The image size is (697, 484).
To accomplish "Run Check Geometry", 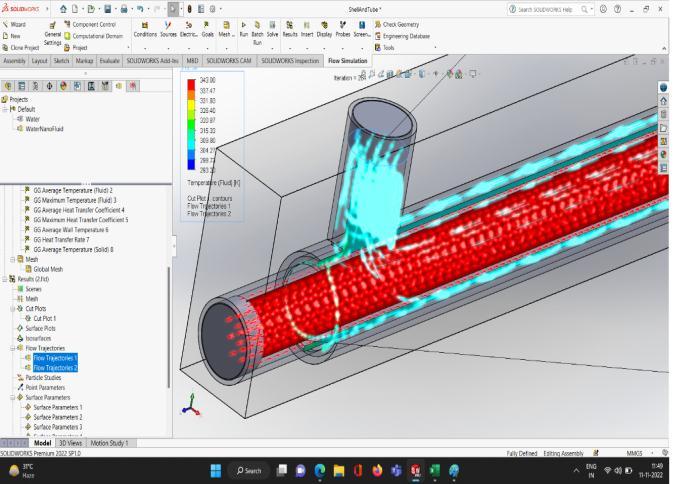I will [x=397, y=24].
